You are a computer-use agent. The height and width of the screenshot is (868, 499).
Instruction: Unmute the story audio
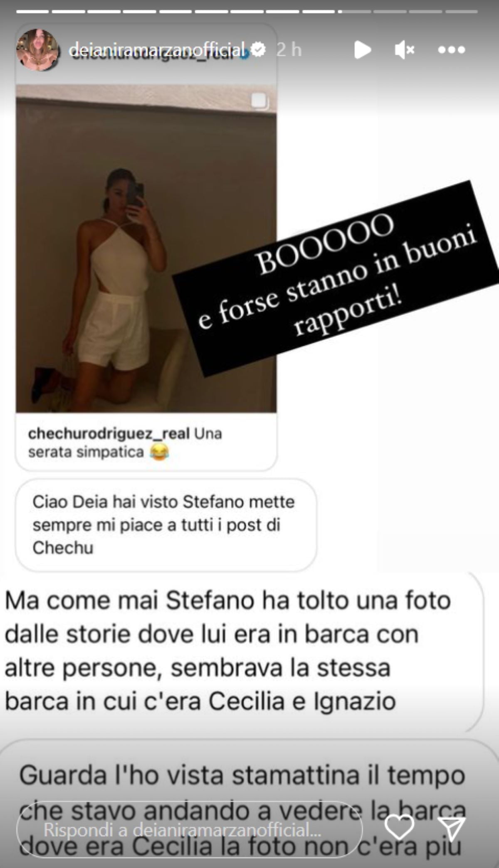tap(404, 50)
